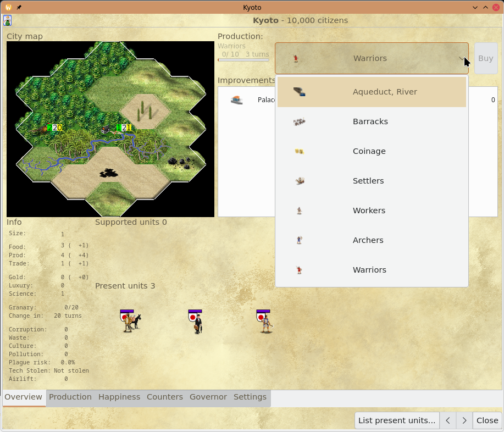
Task: Open the Governor tab
Action: (x=208, y=397)
